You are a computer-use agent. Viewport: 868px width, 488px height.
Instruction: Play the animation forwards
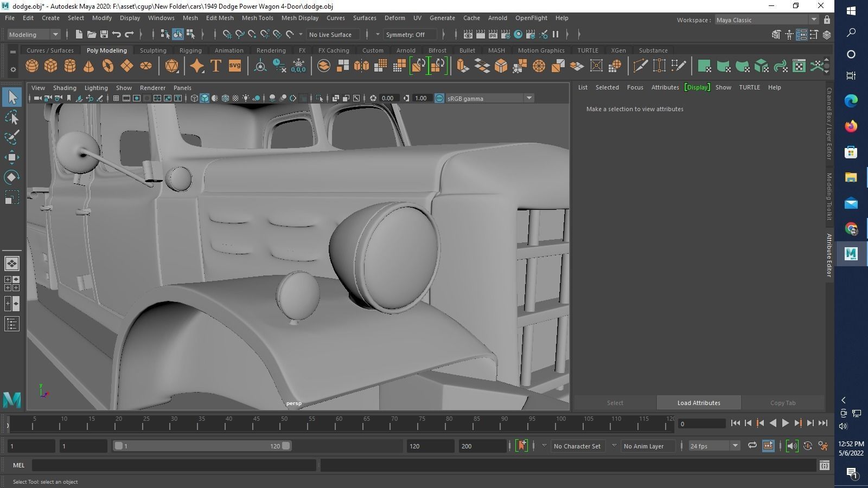785,423
